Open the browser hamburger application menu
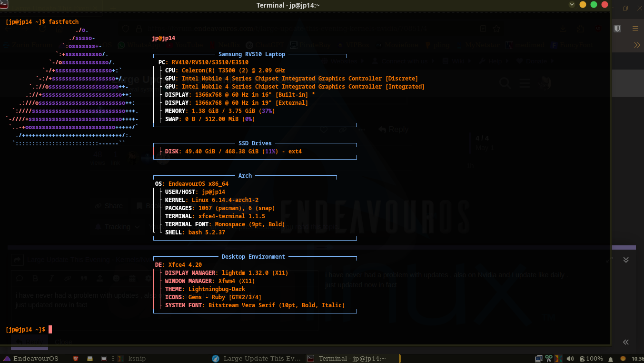Viewport: 644px width, 363px height. coord(635,29)
